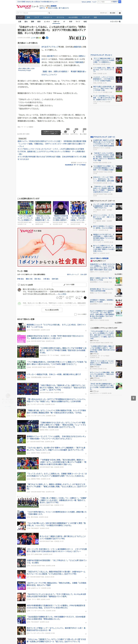This screenshot has height=644, width=138.
Task: Click the blue search magnifier in top bar
Action: (x=120, y=2)
